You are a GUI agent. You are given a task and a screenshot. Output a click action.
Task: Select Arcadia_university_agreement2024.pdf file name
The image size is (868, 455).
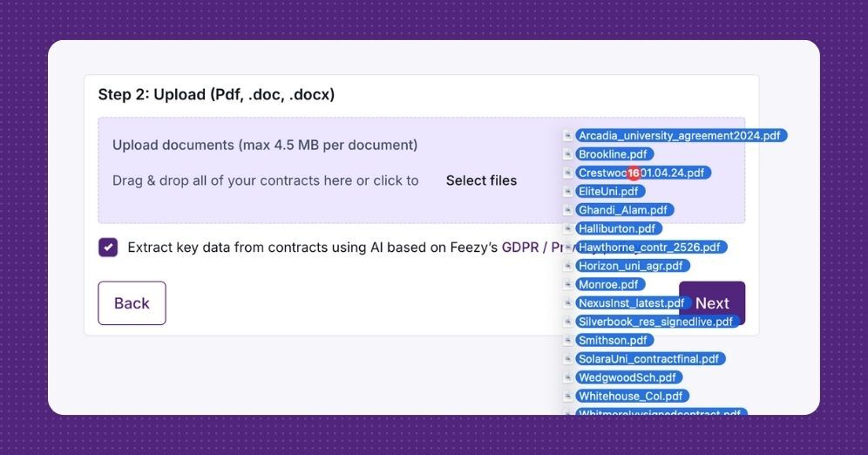[x=681, y=136]
